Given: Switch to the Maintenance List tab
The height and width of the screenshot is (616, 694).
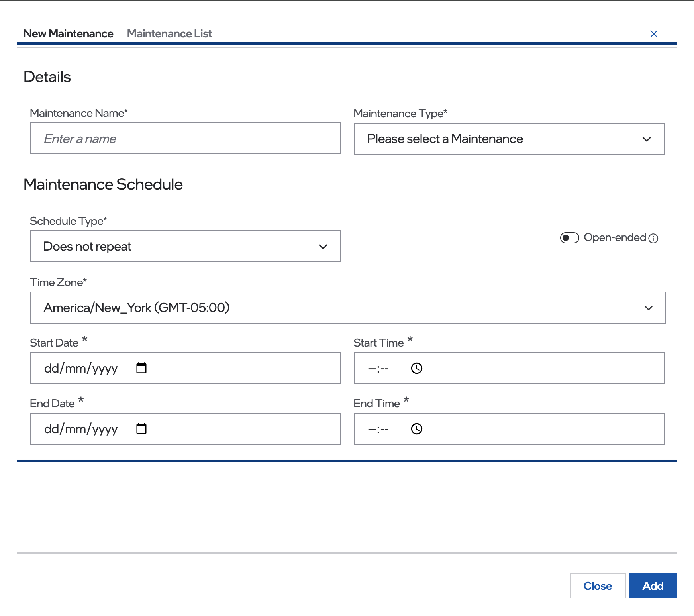Looking at the screenshot, I should tap(169, 34).
